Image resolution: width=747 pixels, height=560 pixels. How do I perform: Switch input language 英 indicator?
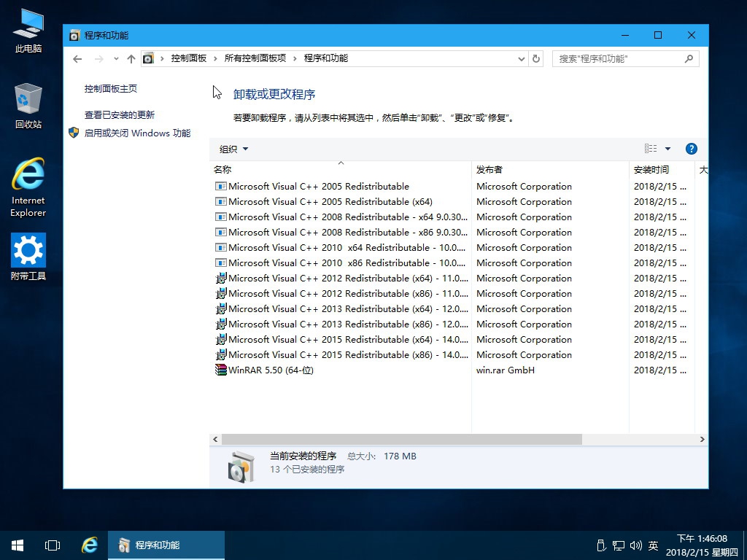[653, 545]
